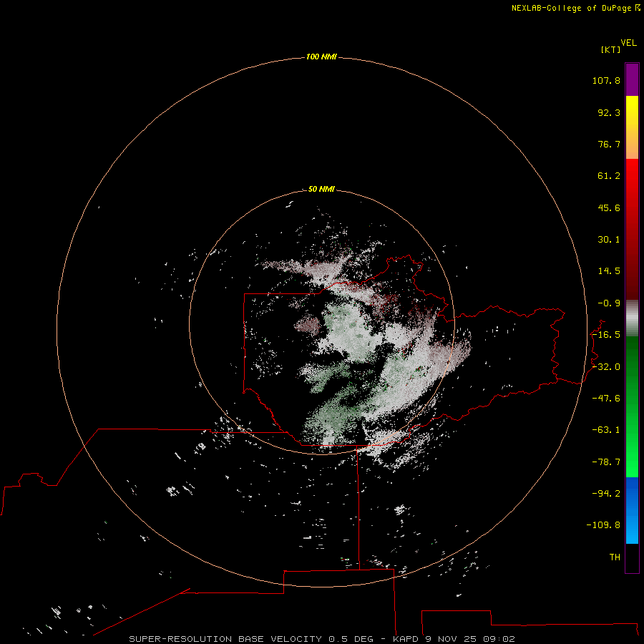Click the -0.9 legend value
Viewport: 644px width, 644px height.
click(x=609, y=303)
